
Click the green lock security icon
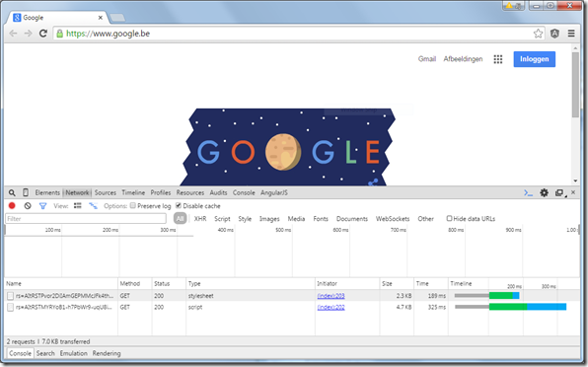click(59, 34)
